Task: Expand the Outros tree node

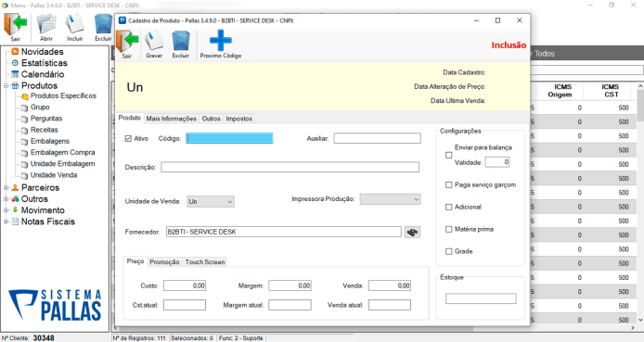Action: click(6, 199)
